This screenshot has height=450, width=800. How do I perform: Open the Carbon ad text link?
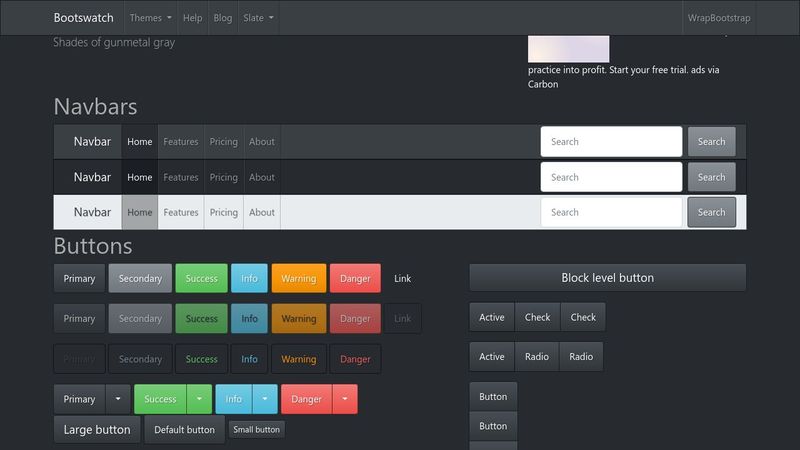(x=623, y=77)
